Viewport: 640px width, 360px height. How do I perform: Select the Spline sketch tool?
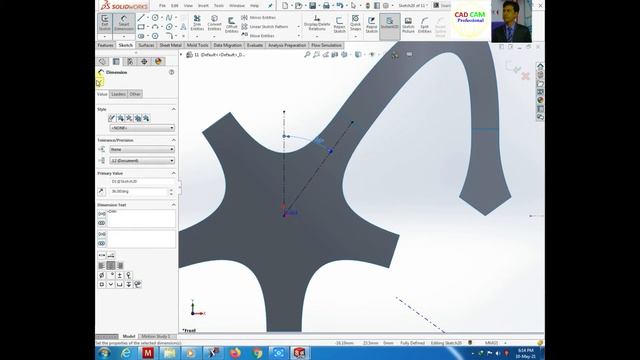click(169, 18)
